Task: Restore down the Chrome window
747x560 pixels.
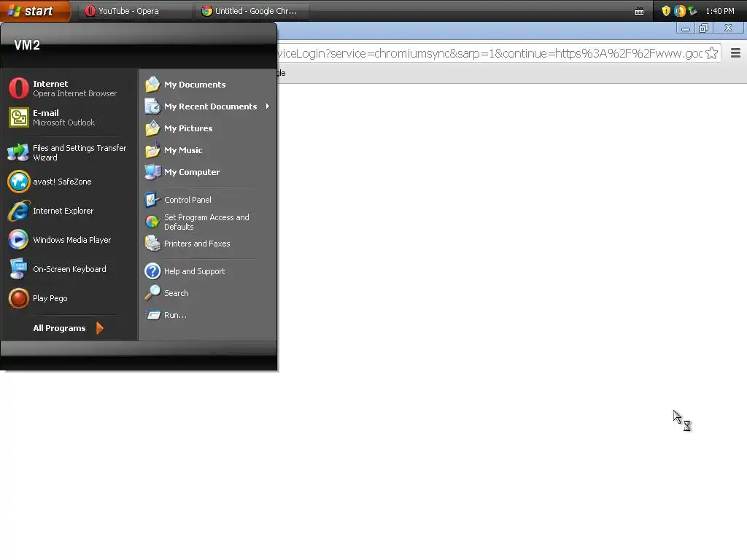Action: click(704, 28)
